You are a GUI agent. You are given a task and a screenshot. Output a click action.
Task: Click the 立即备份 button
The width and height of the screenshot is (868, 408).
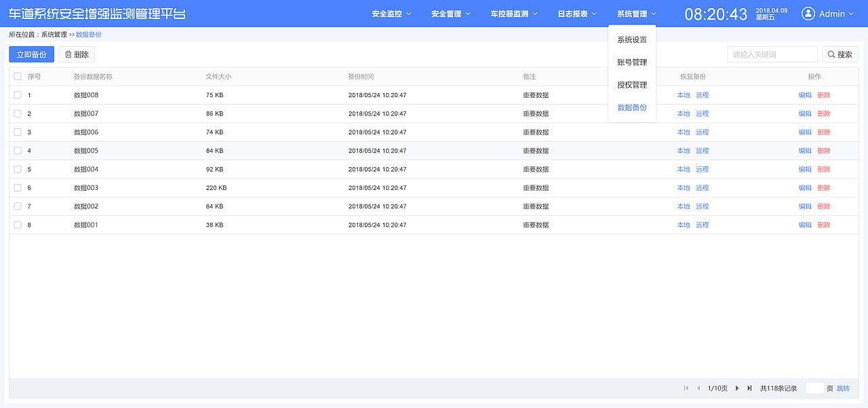click(31, 54)
